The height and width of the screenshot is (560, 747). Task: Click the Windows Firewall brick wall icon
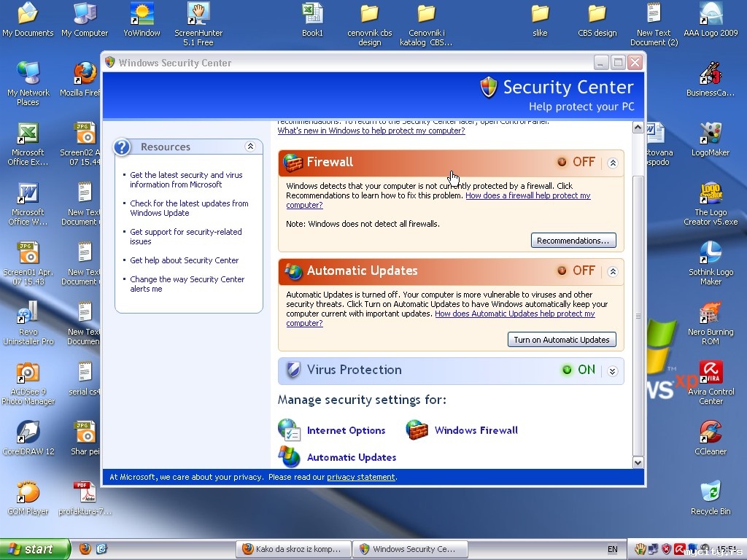(417, 429)
